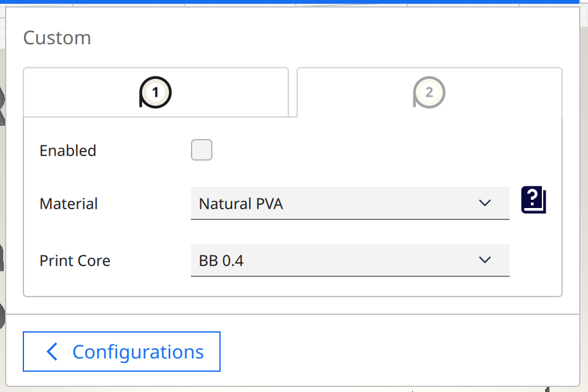
Task: Click the Material label
Action: 69,204
